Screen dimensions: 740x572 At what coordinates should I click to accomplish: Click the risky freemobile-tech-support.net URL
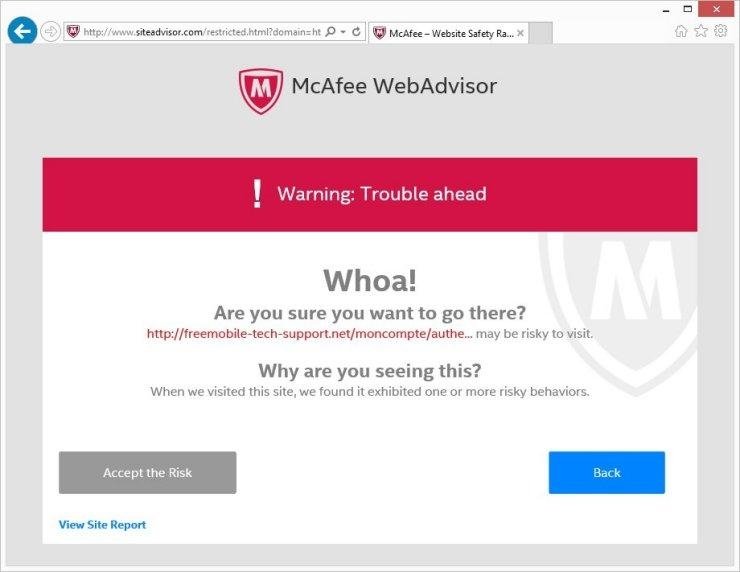click(310, 334)
